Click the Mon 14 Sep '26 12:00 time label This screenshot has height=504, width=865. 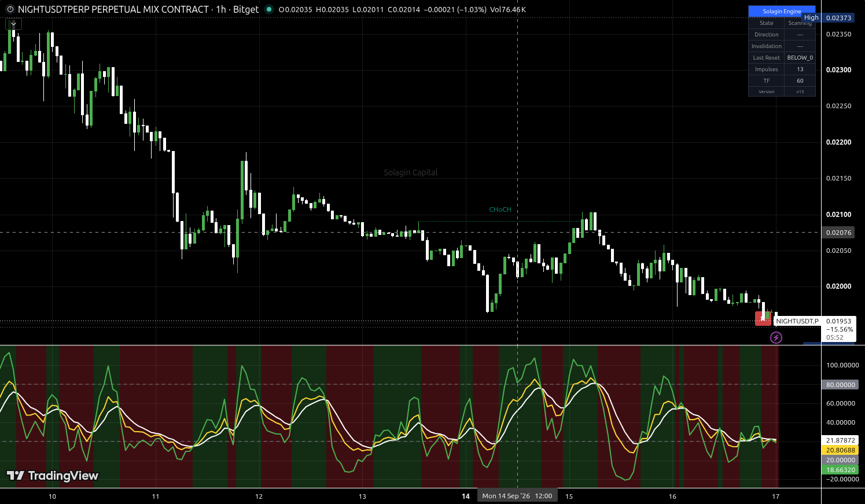point(517,496)
